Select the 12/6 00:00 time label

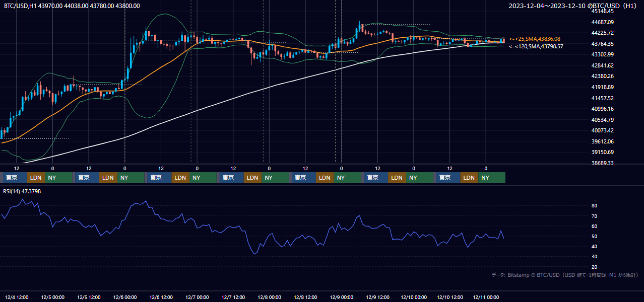pos(125,297)
